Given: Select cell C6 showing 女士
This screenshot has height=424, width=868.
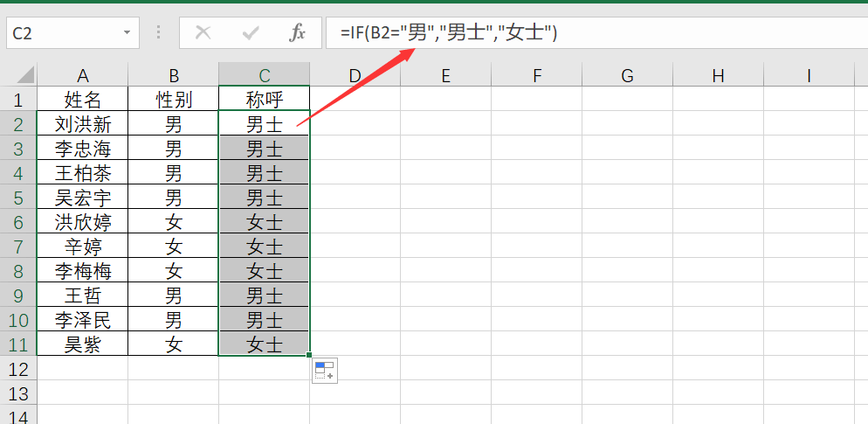Looking at the screenshot, I should 264,222.
